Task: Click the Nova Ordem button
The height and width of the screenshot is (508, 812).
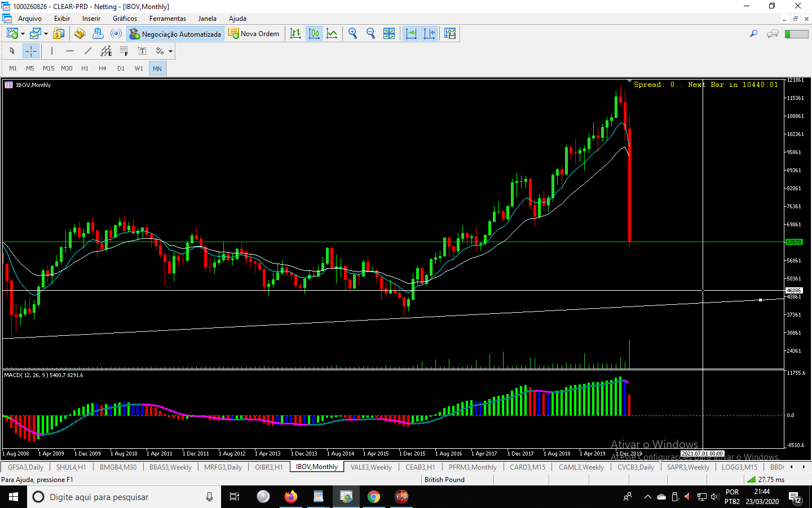Action: point(254,34)
